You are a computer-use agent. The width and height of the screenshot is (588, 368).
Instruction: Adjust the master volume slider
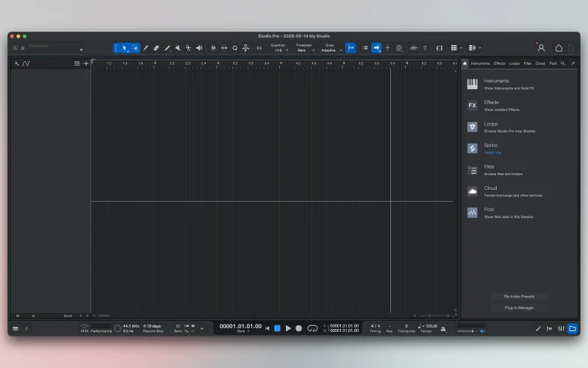point(467,331)
